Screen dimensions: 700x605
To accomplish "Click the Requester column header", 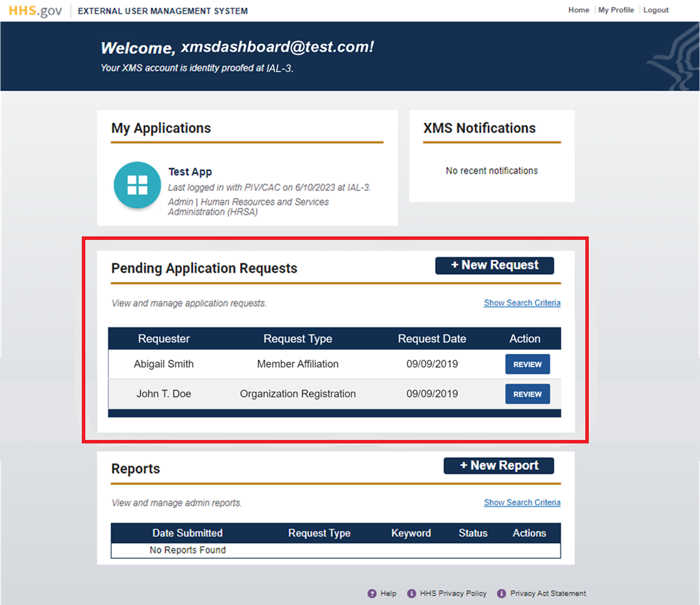I will (x=164, y=339).
